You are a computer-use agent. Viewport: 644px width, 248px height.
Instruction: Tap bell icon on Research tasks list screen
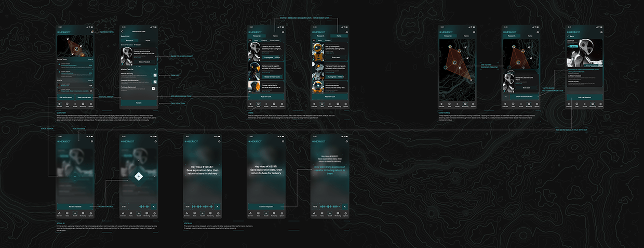point(283,32)
